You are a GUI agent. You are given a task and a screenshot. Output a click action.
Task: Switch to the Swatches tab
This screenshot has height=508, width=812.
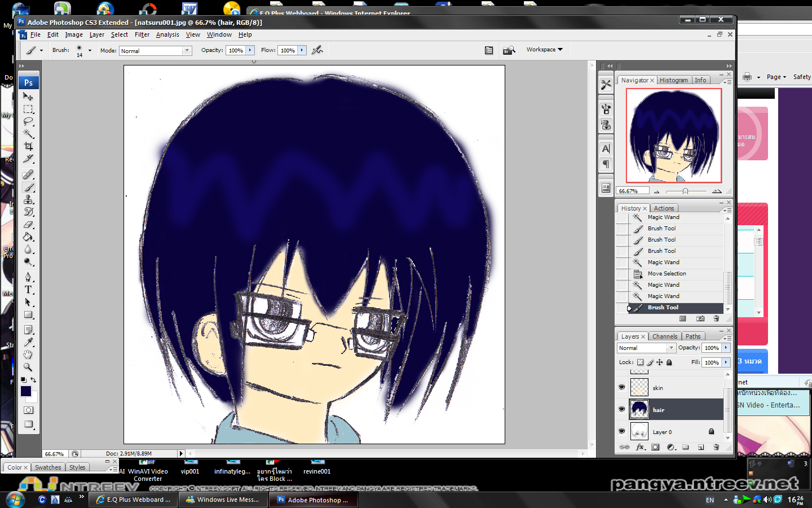[x=48, y=467]
